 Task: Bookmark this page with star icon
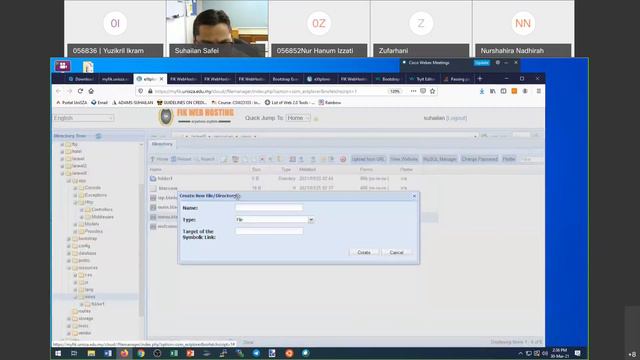click(x=433, y=91)
